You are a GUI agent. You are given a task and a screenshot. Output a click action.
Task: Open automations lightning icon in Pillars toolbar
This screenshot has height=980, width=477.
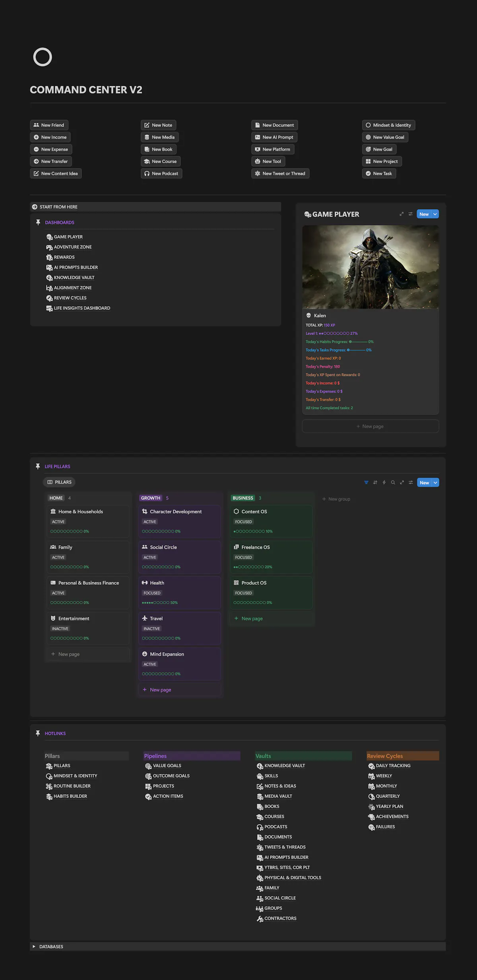(384, 482)
